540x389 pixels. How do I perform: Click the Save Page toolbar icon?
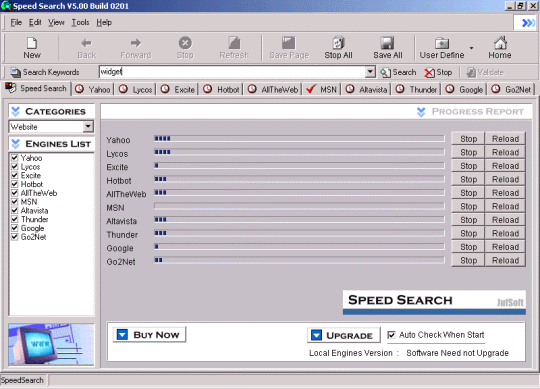(x=289, y=43)
